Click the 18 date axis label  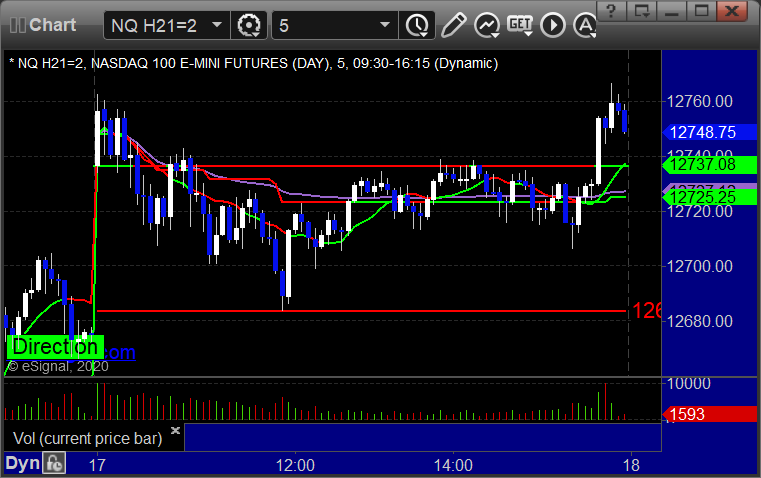631,465
